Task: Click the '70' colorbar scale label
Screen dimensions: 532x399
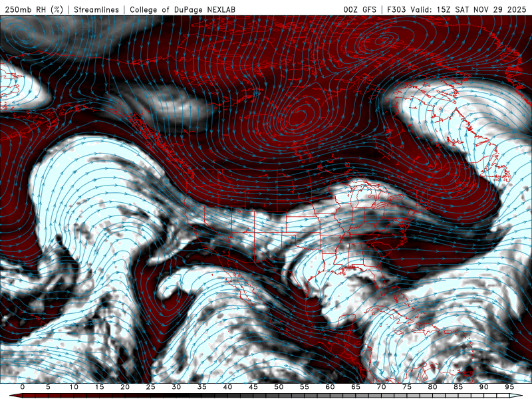Action: coord(381,387)
